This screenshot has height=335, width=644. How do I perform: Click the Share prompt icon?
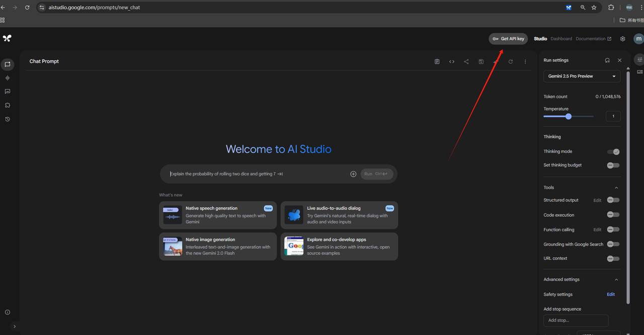[x=466, y=61]
